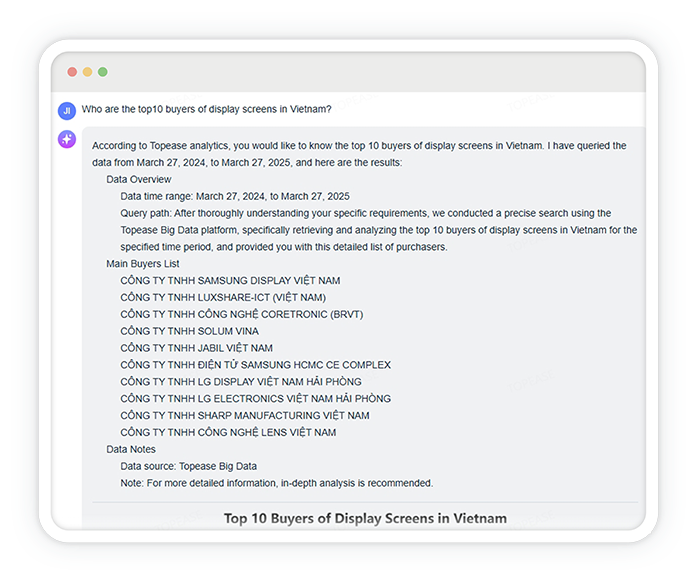The height and width of the screenshot is (582, 698).
Task: Select 'LG DISPLAY VIỆT NAM HẢI PHÒNG' row
Action: (x=241, y=382)
